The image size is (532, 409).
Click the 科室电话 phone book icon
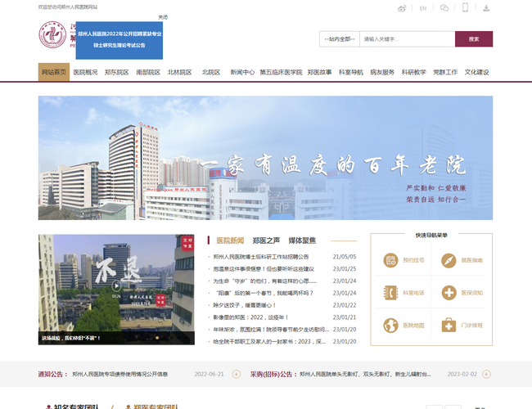390,293
